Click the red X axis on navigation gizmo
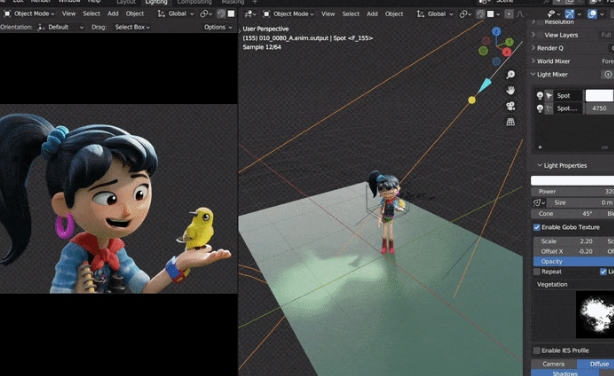 507,52
